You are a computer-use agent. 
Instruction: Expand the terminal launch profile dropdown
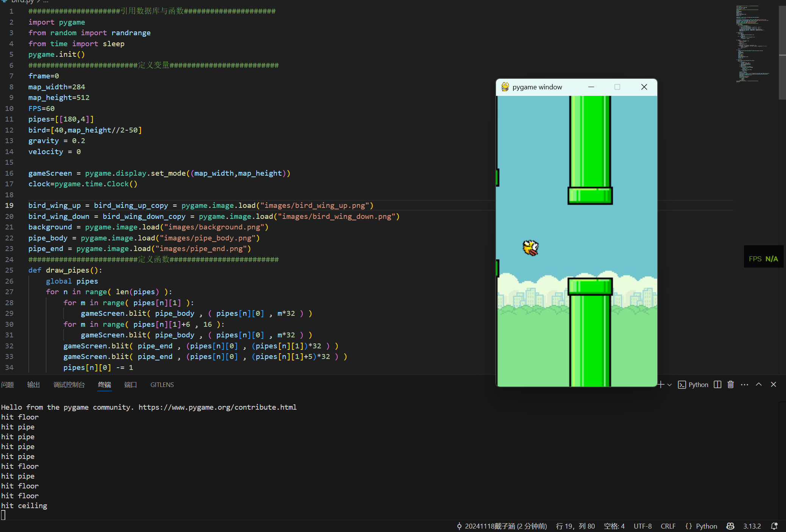coord(669,385)
